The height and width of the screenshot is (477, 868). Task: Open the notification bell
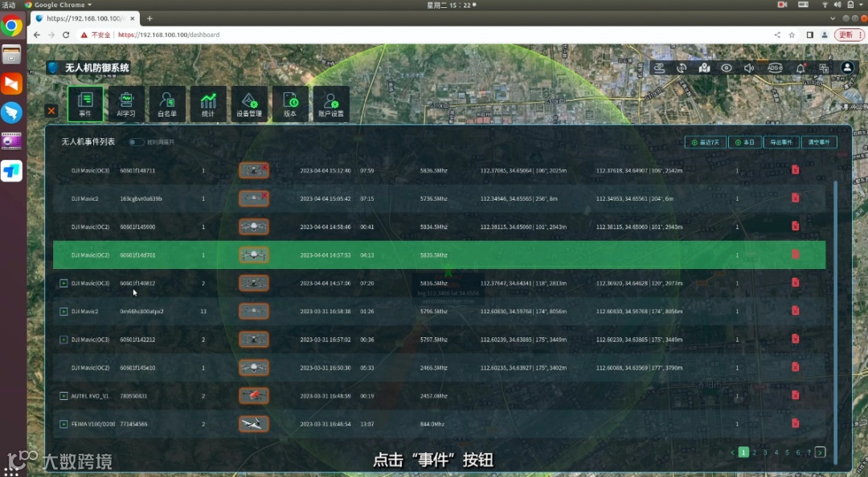[x=800, y=68]
